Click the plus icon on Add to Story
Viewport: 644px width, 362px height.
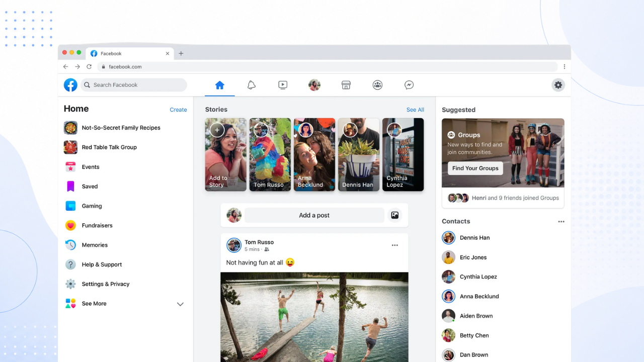217,130
